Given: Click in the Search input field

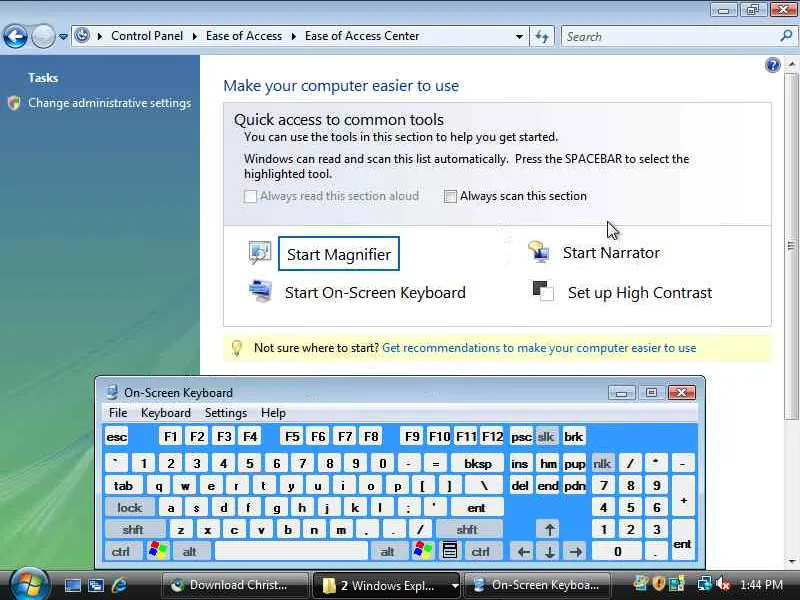Looking at the screenshot, I should pos(669,37).
